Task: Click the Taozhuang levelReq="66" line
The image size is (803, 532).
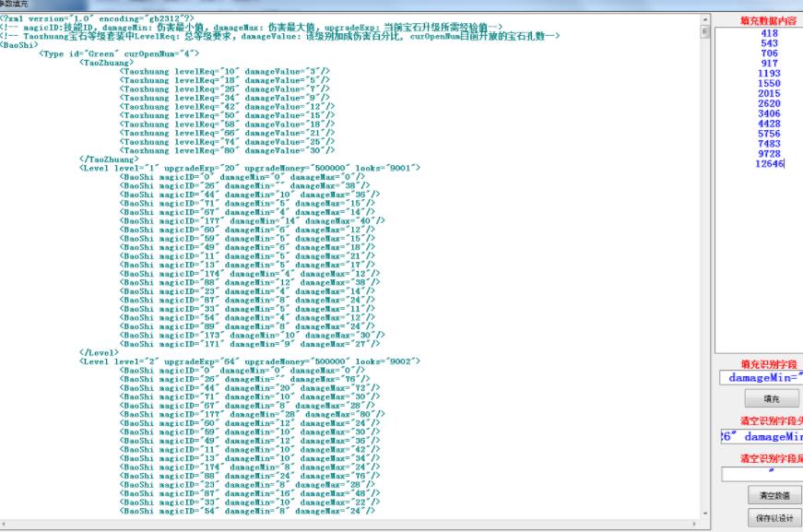Action: [x=228, y=133]
